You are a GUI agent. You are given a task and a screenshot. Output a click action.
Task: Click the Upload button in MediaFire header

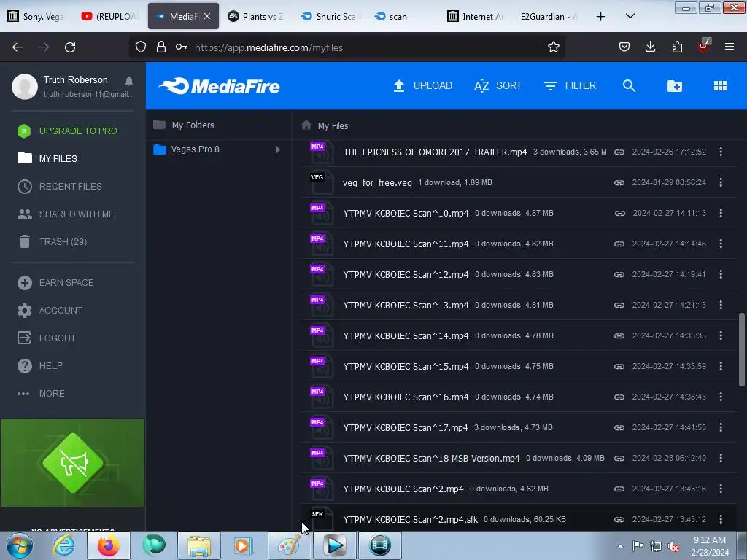coord(422,86)
